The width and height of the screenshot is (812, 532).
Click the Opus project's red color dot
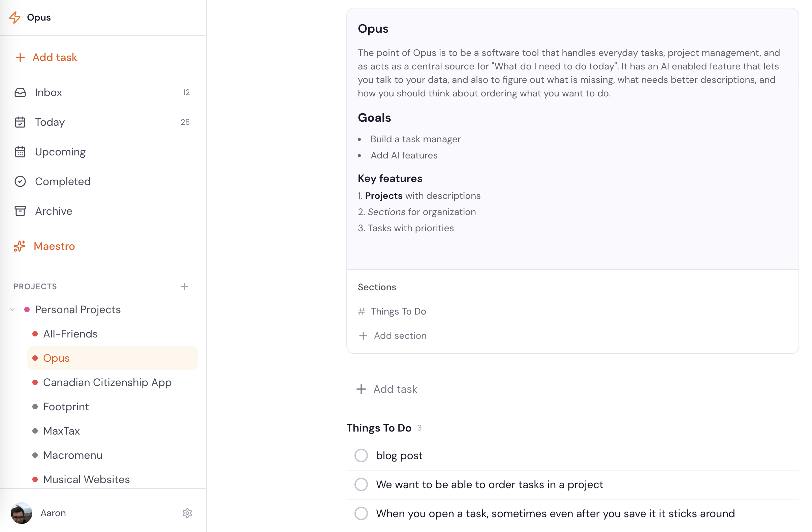tap(35, 358)
